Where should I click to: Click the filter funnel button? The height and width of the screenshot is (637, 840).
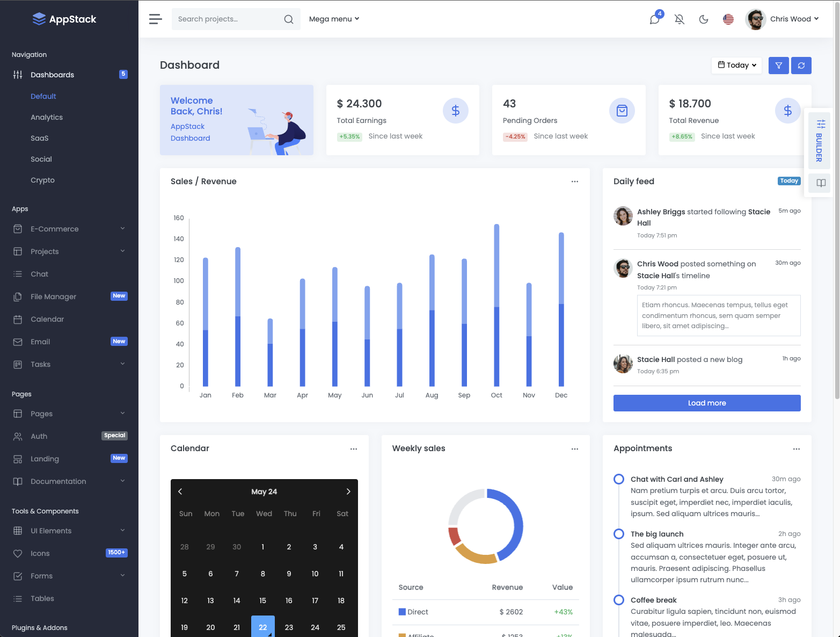coord(779,66)
